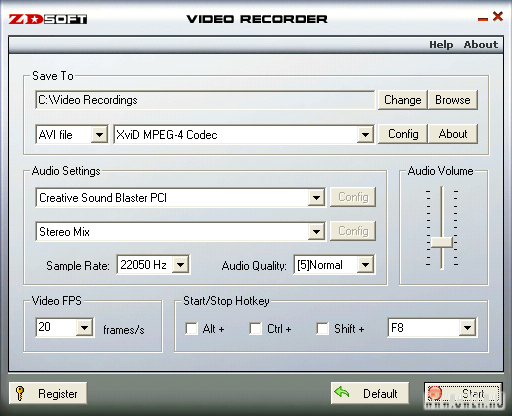This screenshot has height=416, width=512.
Task: Click the green arrow icon on Default
Action: pyautogui.click(x=342, y=392)
